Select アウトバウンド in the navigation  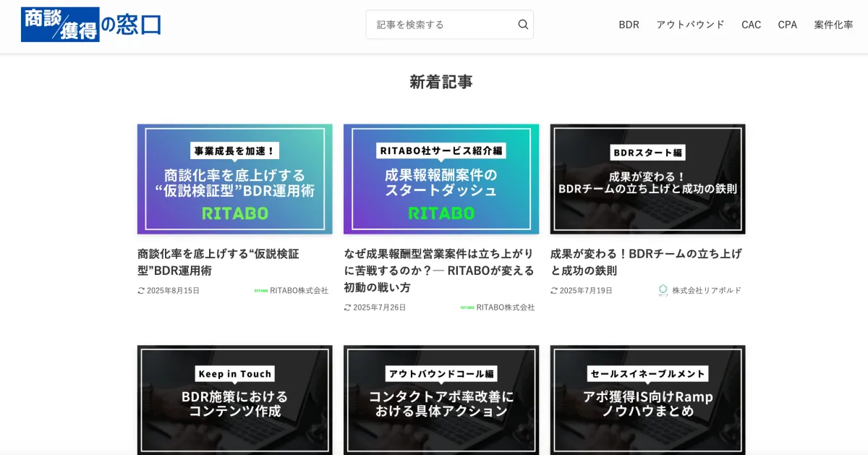690,25
